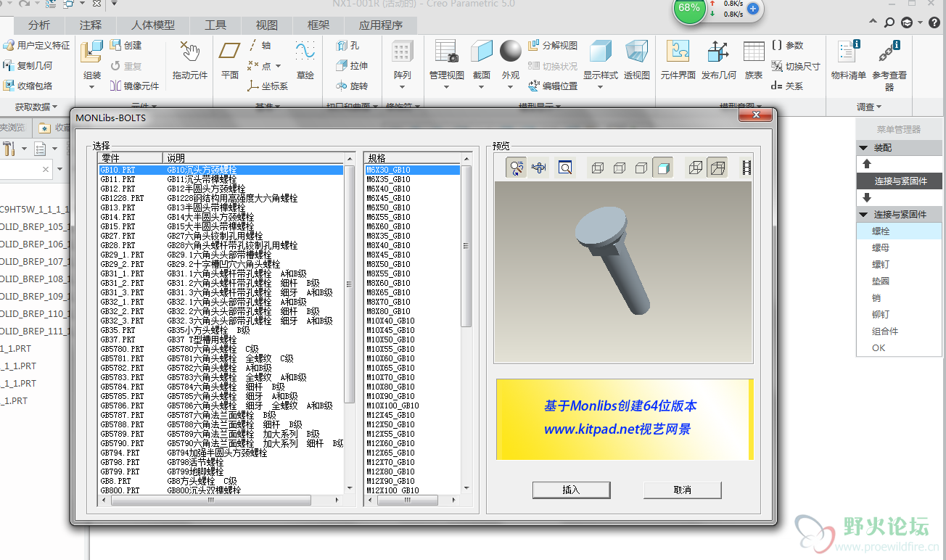Click the airplane fly-through icon in preview toolbar
Image resolution: width=946 pixels, height=560 pixels.
pyautogui.click(x=538, y=168)
